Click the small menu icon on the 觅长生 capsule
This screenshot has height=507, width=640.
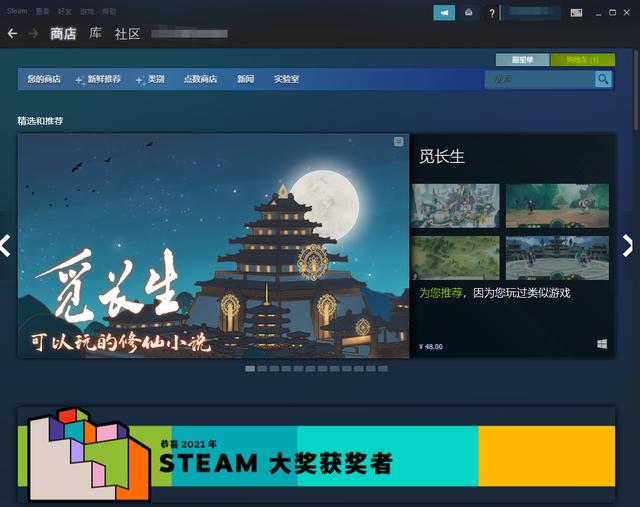[399, 141]
